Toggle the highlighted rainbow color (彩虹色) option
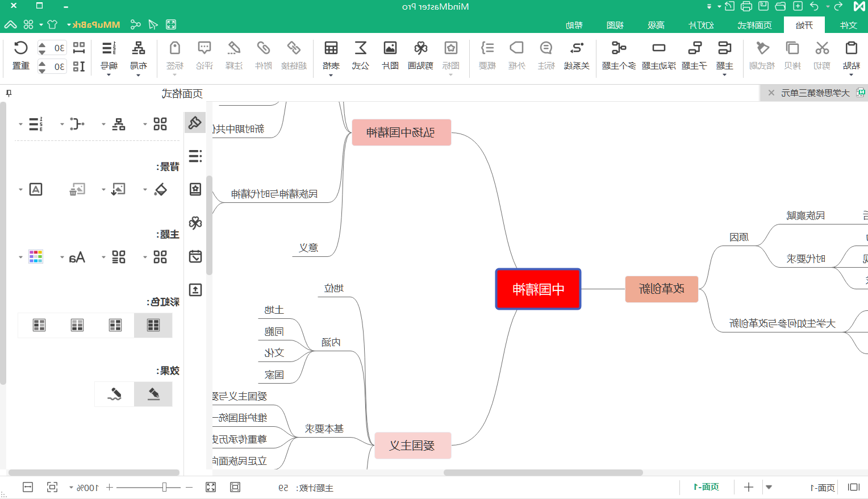 tap(153, 325)
